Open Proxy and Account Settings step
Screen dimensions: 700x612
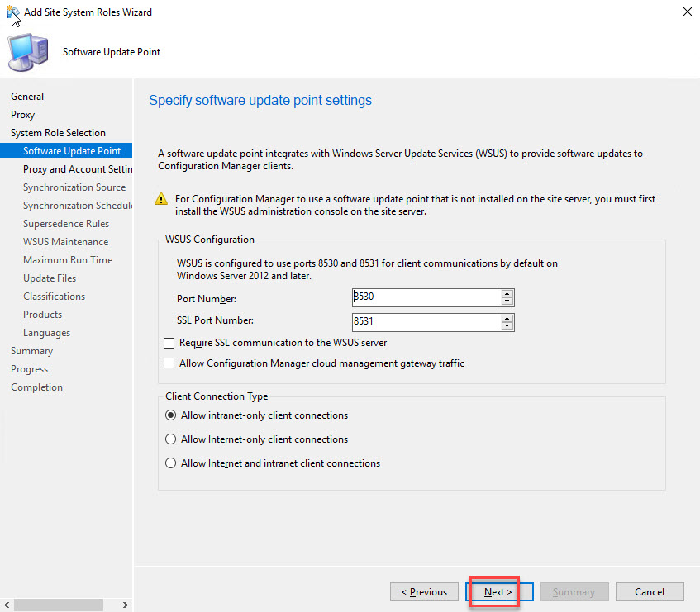[x=78, y=169]
